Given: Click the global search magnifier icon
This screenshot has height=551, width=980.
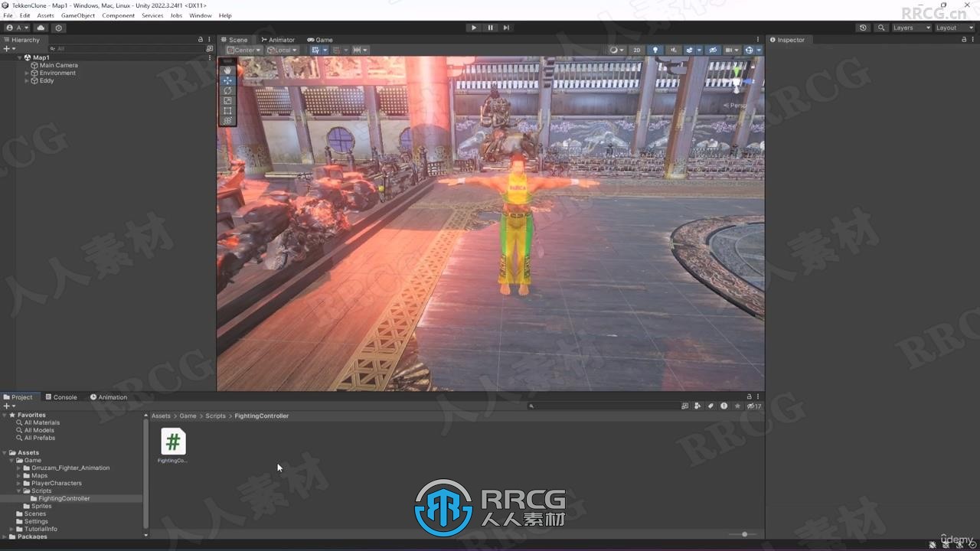Looking at the screenshot, I should (881, 28).
